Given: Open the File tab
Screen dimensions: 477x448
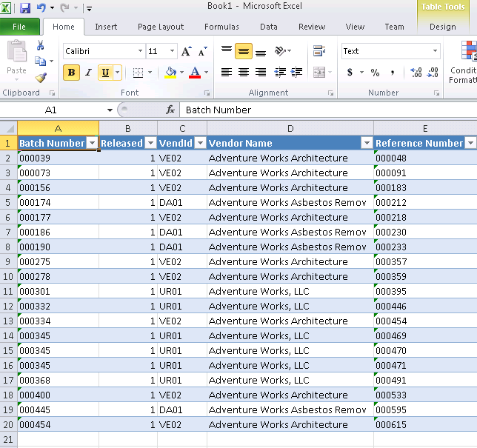Looking at the screenshot, I should (x=19, y=27).
